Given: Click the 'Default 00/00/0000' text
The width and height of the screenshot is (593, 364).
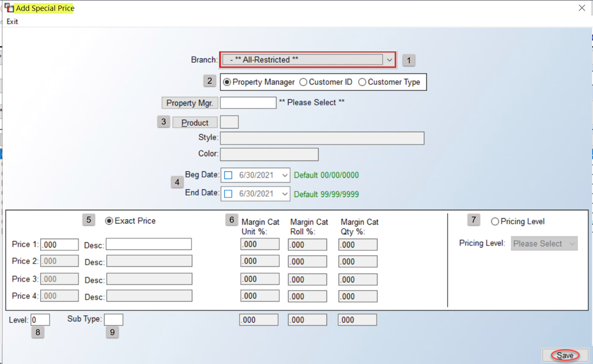Looking at the screenshot, I should point(326,175).
